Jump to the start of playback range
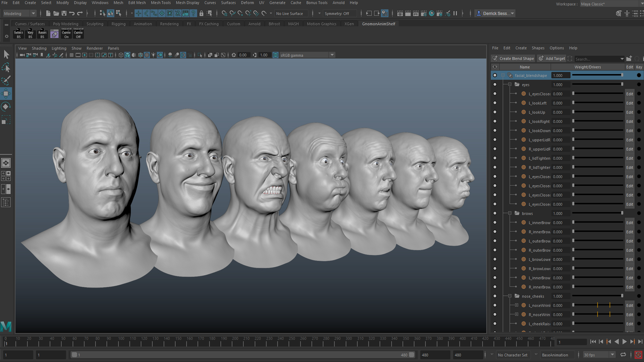This screenshot has width=644, height=362. (593, 342)
